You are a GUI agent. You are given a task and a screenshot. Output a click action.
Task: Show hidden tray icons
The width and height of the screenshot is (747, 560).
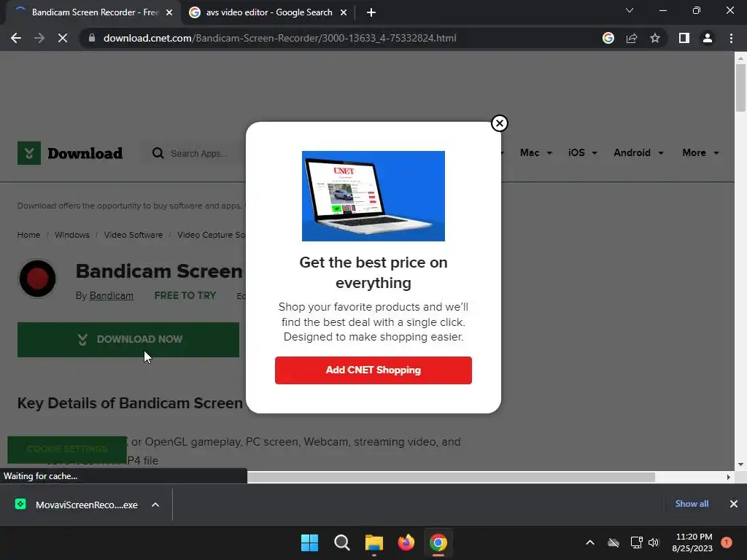pos(589,542)
